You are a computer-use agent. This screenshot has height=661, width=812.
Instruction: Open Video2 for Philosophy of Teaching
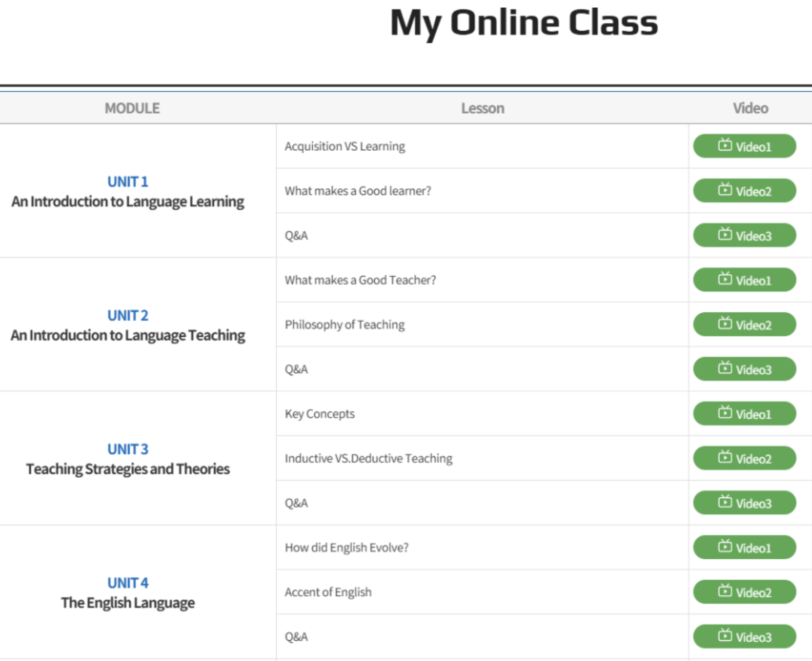[744, 324]
